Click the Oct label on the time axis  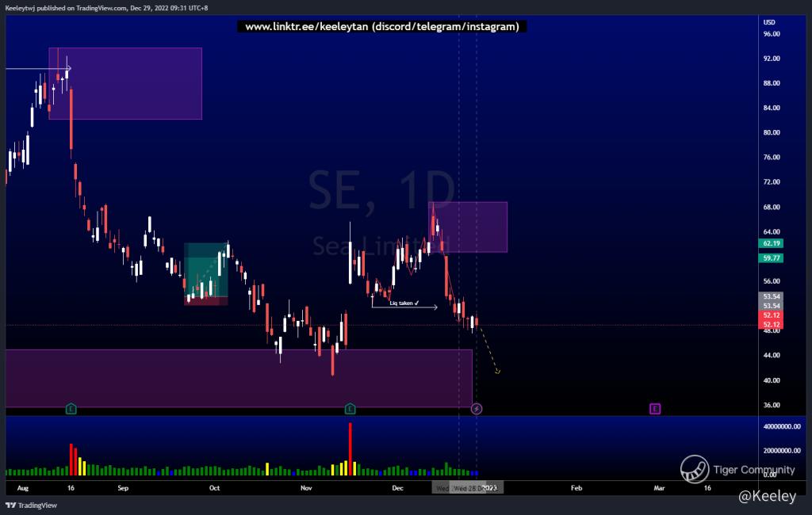pyautogui.click(x=214, y=487)
